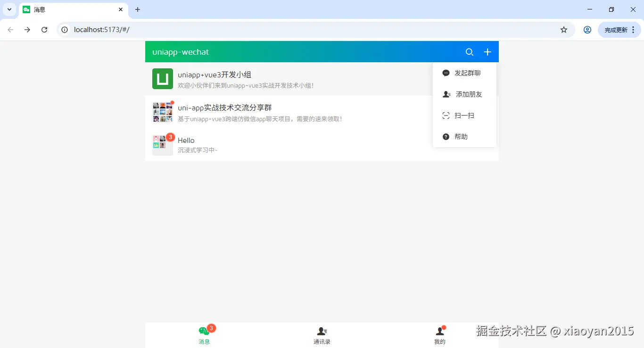Select the 消息 browser tab

coord(73,9)
